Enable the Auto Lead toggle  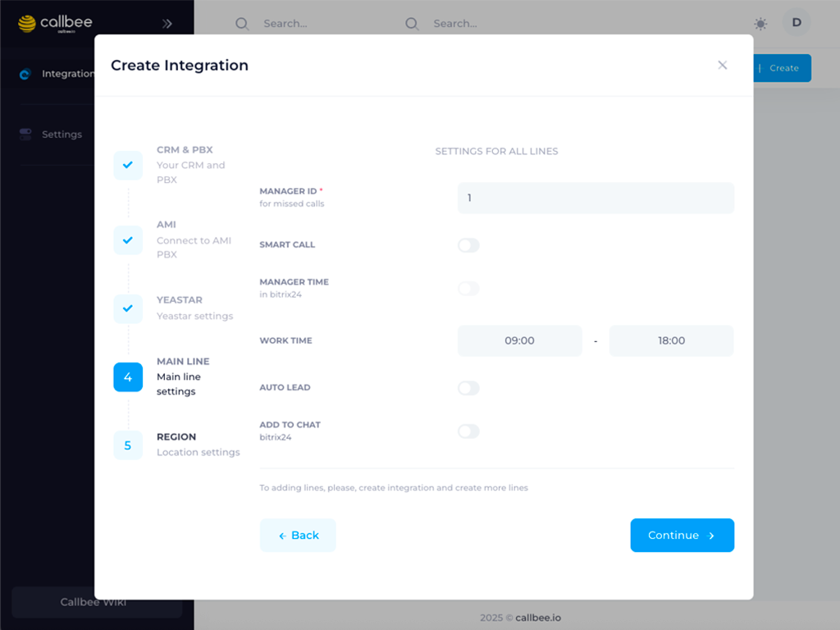click(x=468, y=388)
